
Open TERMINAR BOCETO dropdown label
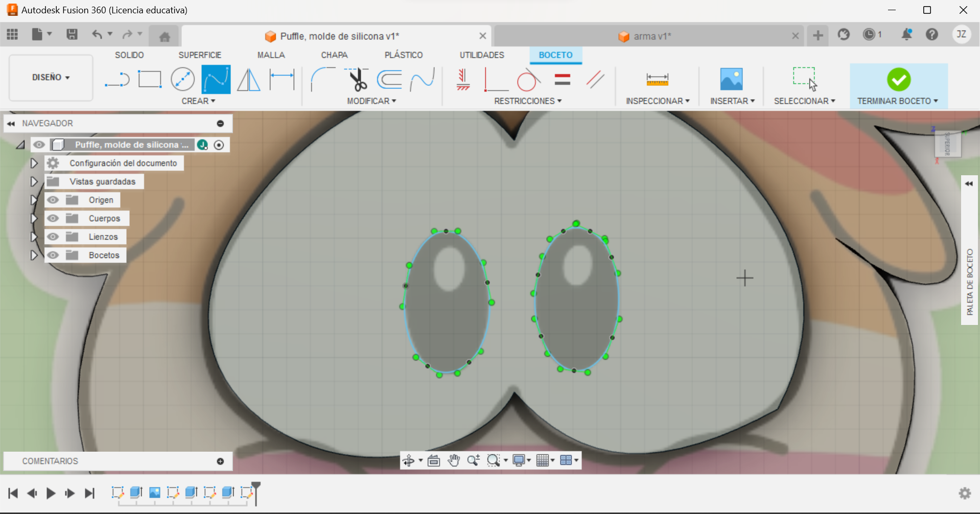coord(898,101)
